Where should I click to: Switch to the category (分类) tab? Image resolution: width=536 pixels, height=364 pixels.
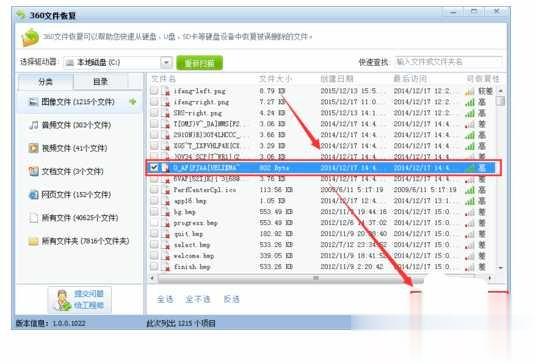[45, 82]
